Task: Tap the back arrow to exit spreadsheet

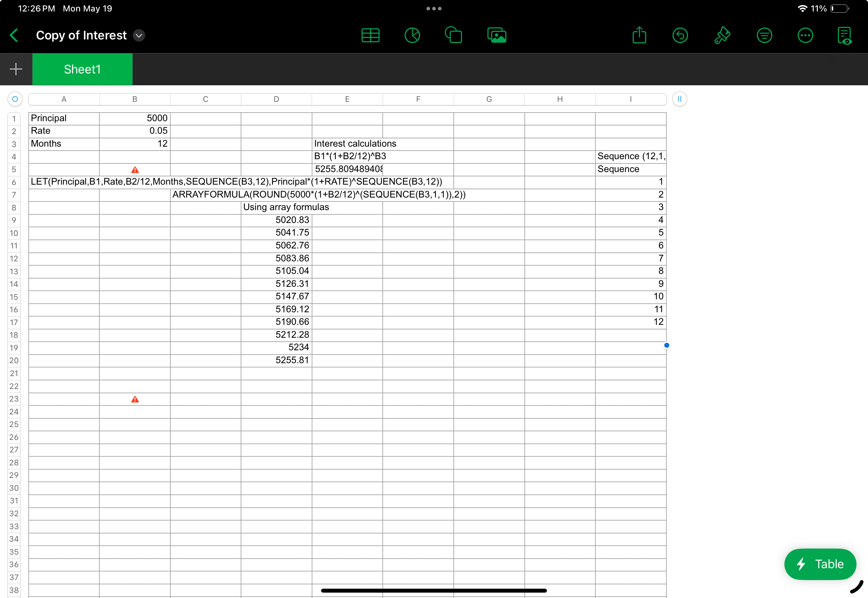Action: click(14, 35)
